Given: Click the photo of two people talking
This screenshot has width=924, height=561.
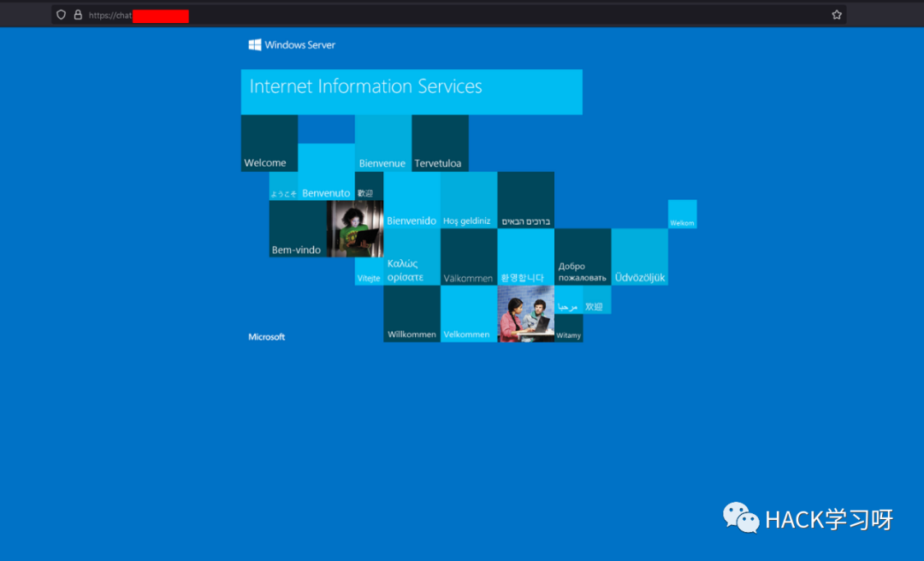Looking at the screenshot, I should (525, 314).
